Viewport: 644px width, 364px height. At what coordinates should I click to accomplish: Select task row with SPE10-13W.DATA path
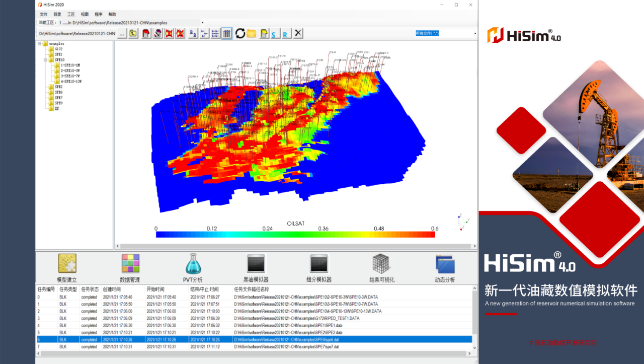[254, 311]
